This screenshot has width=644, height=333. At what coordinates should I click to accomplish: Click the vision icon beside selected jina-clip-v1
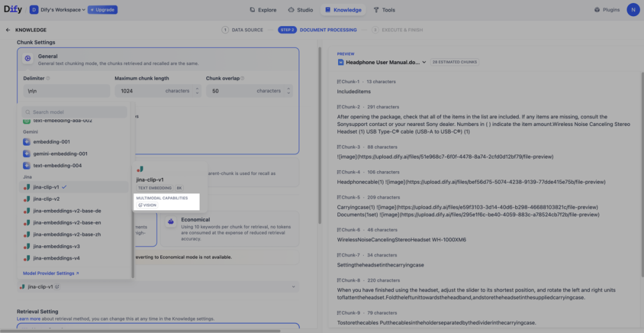(x=57, y=286)
